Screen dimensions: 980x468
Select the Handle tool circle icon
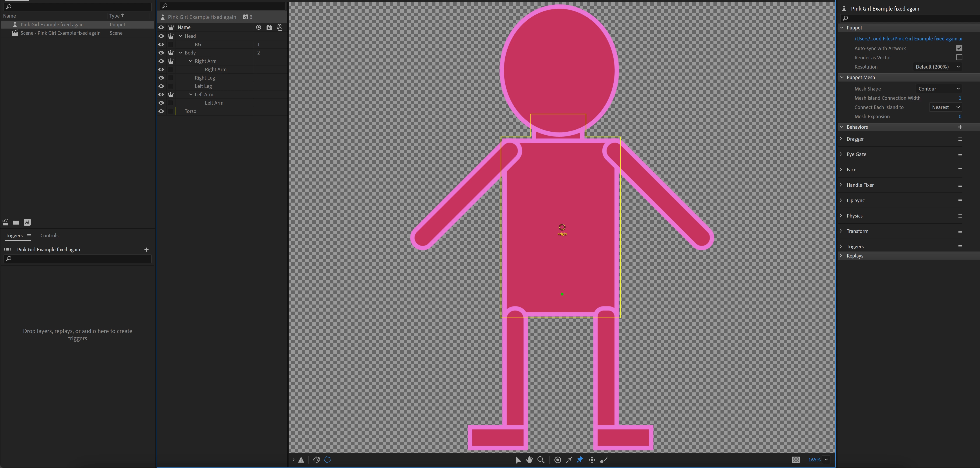(x=558, y=460)
